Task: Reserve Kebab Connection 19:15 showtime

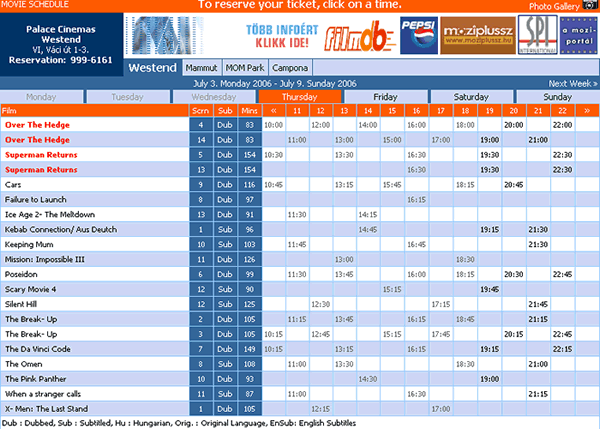Action: 489,229
